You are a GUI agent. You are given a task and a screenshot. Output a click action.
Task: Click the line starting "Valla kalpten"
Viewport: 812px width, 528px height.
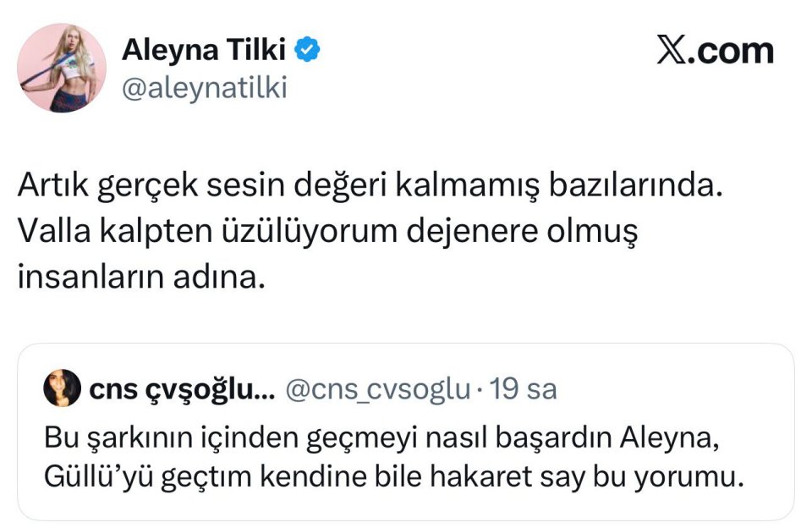tap(326, 232)
